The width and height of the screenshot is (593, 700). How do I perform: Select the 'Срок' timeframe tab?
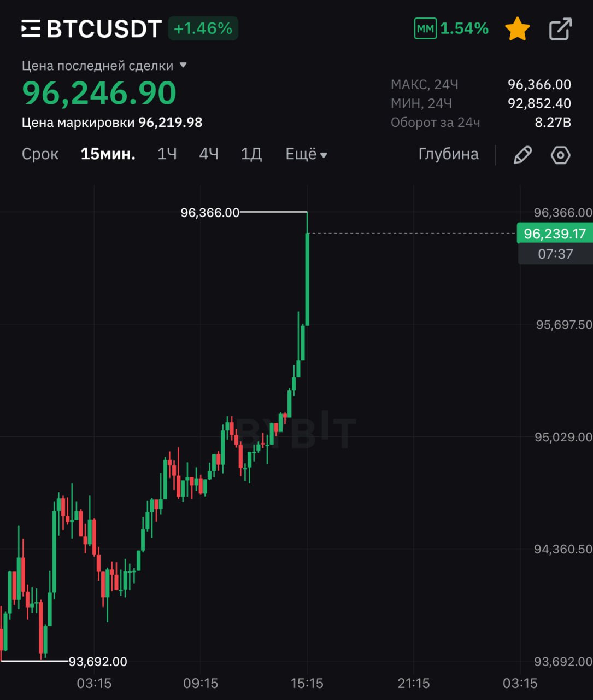40,154
